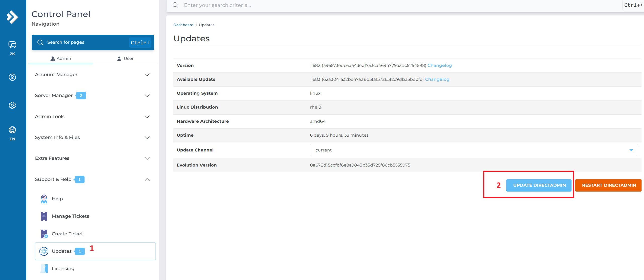The height and width of the screenshot is (280, 644).
Task: Click the Licensing document icon
Action: [x=44, y=268]
